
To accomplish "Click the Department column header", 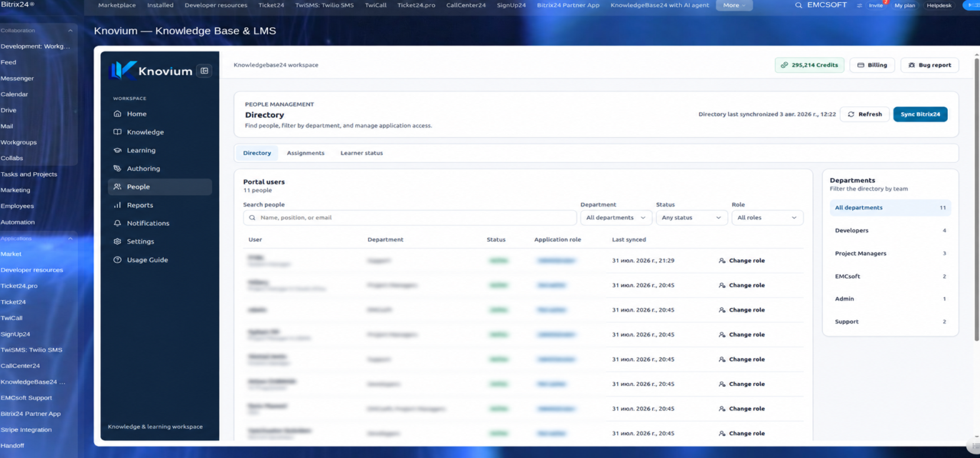I will click(x=385, y=240).
